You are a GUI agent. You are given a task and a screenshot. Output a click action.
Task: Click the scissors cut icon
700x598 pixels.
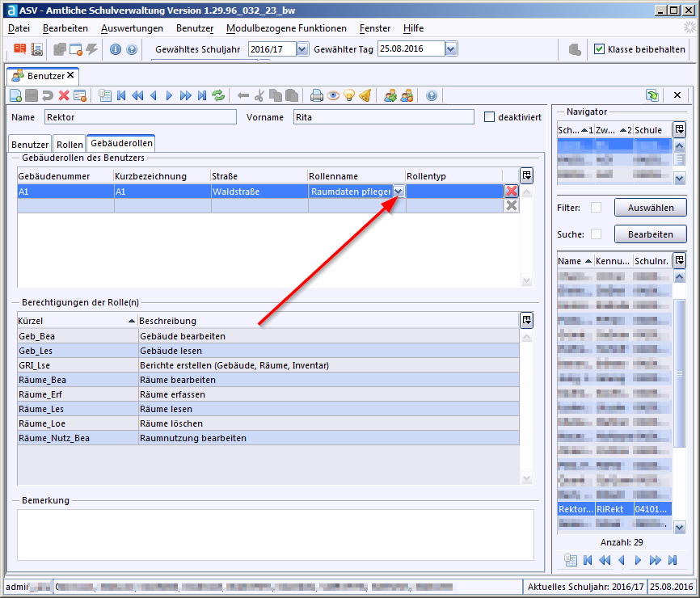259,95
